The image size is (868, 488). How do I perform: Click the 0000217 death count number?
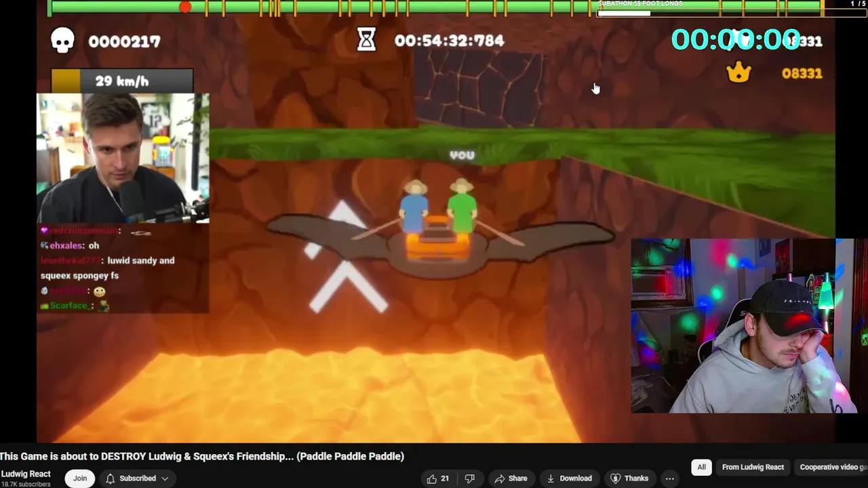pyautogui.click(x=124, y=41)
